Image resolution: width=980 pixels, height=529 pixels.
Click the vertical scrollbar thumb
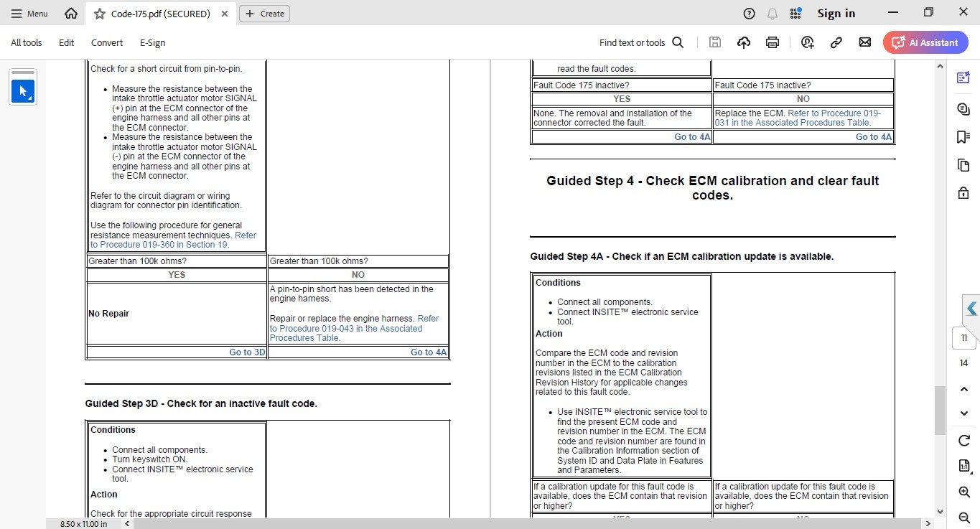[x=940, y=410]
